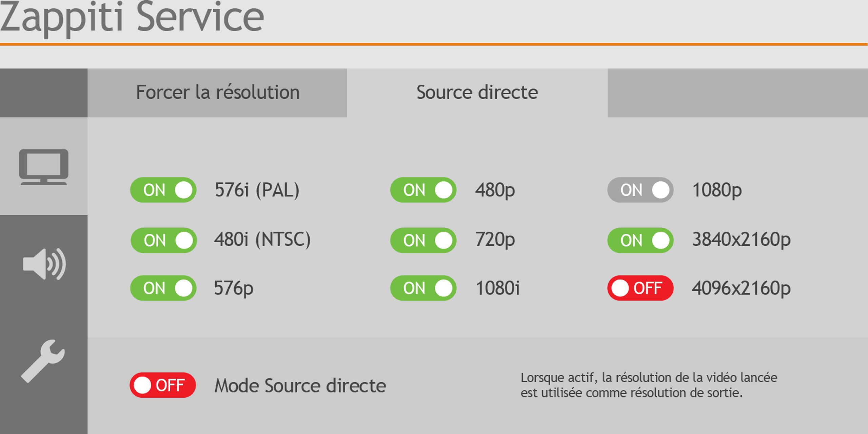Switch to Forcer la résolution tab

click(x=217, y=93)
